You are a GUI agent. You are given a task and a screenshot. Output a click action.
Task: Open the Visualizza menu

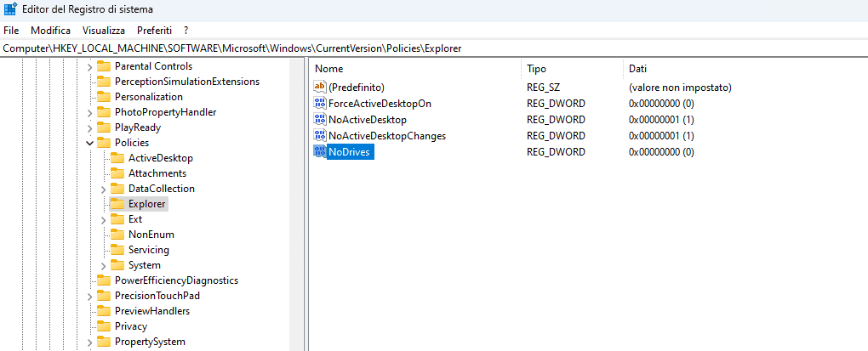(x=104, y=30)
